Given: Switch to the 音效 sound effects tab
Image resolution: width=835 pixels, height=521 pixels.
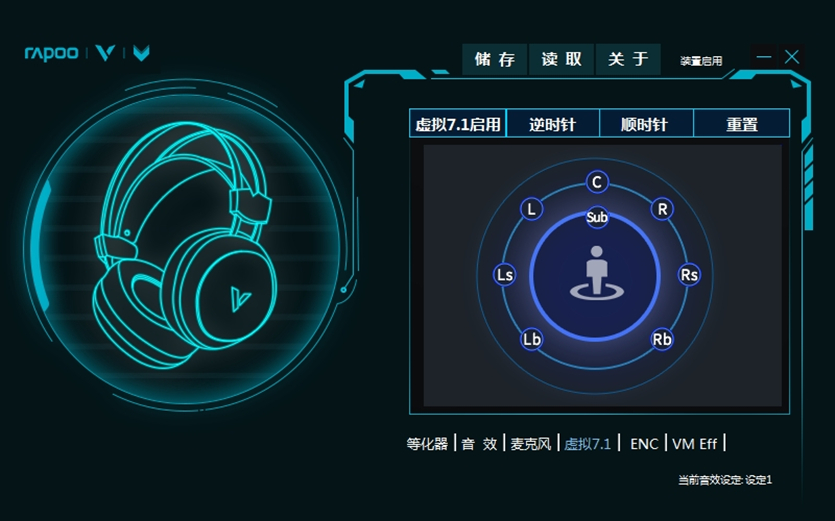Looking at the screenshot, I should click(x=479, y=444).
